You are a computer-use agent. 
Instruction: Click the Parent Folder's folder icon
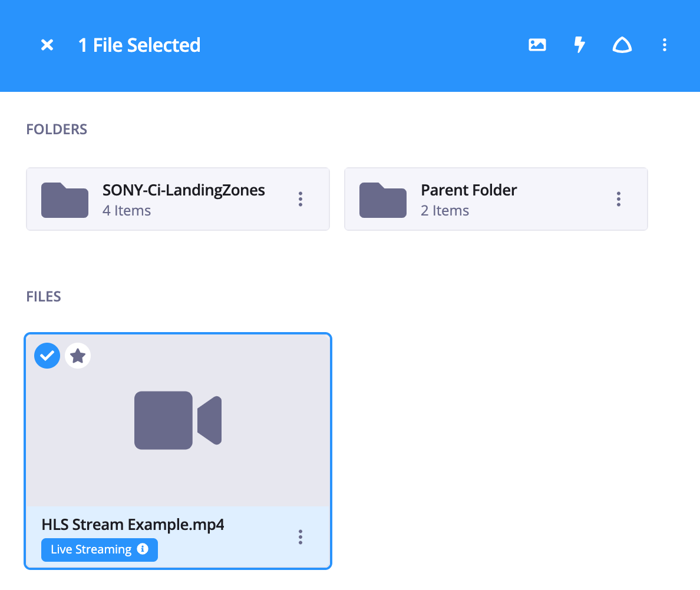tap(383, 200)
